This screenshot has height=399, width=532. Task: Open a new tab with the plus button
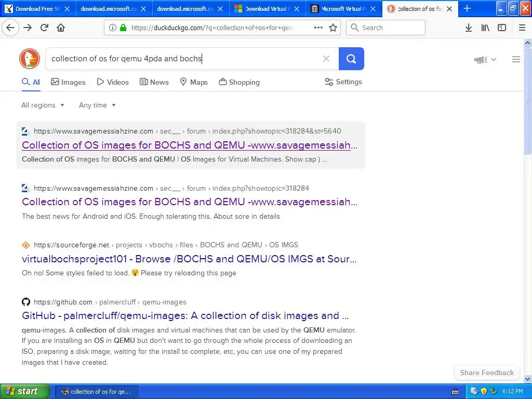(x=467, y=8)
